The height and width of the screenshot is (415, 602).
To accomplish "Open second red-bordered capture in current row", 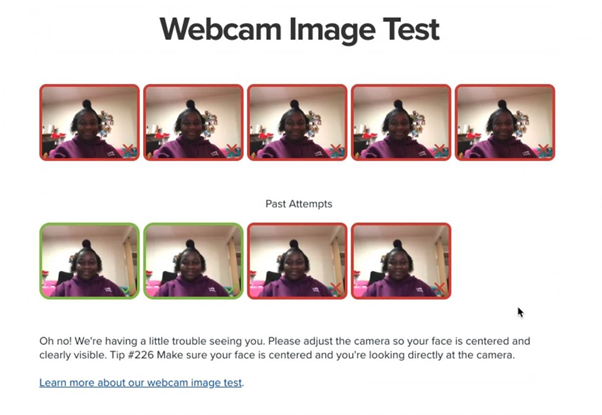I will click(194, 122).
